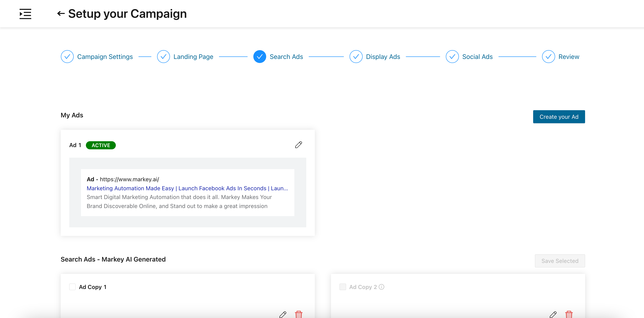Open the Marketing Automation Made Easy ad link

click(187, 188)
